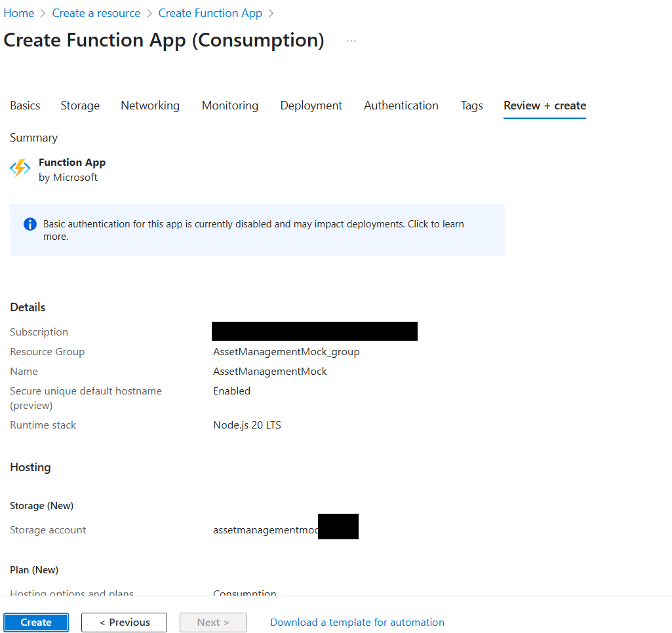Switch to the Basics tab
The image size is (672, 633).
pyautogui.click(x=24, y=105)
